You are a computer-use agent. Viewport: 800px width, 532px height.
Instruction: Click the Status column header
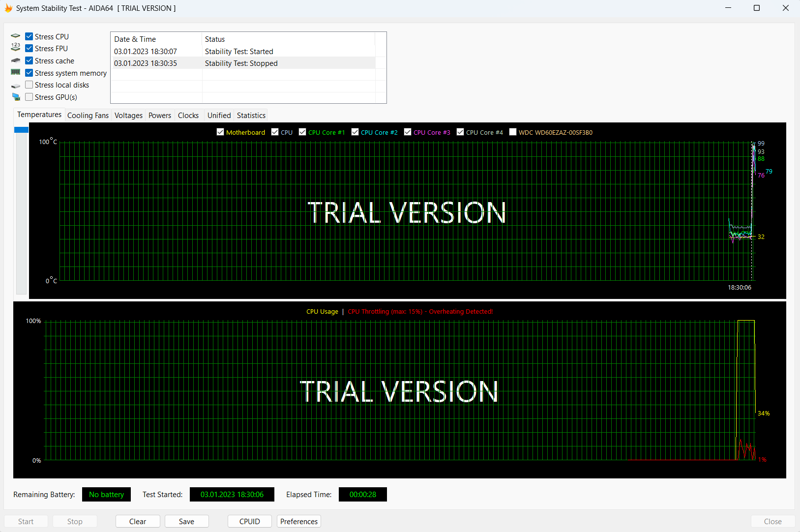288,39
